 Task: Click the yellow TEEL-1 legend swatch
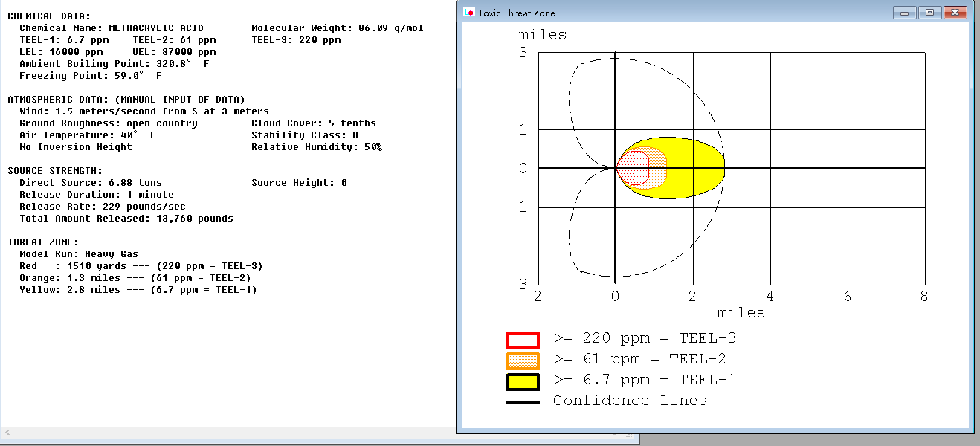click(x=522, y=382)
